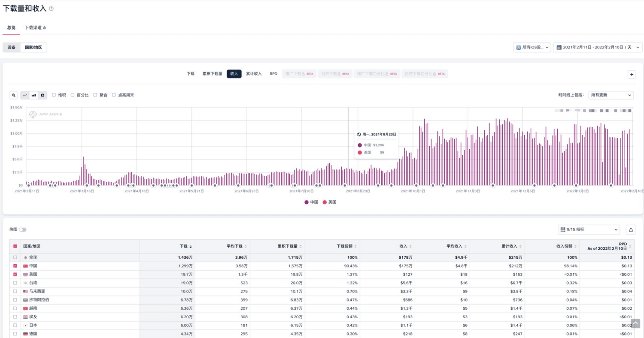The image size is (644, 338).
Task: Click the 埃及 country row
Action: [322, 317]
